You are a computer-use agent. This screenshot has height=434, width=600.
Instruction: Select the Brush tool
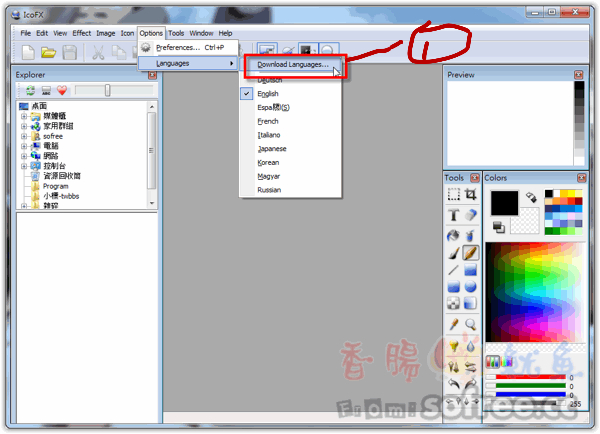pyautogui.click(x=454, y=253)
